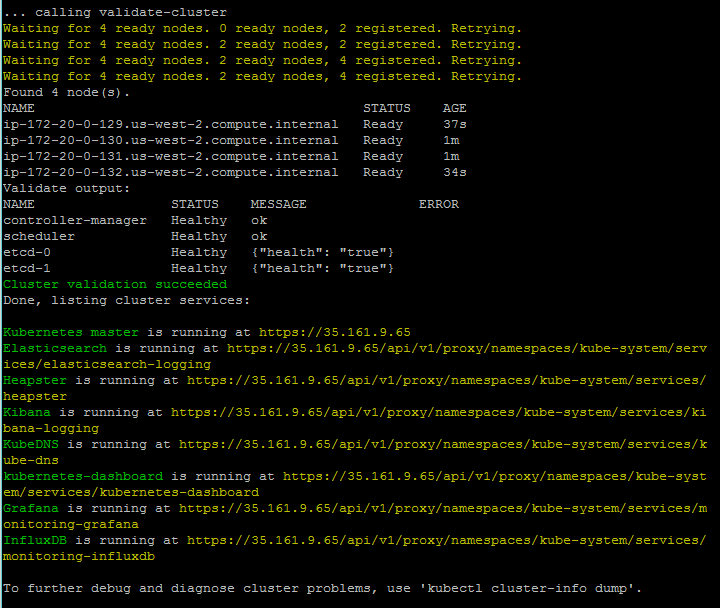
Task: Click 'heapster' wrapped URL ending
Action: (x=35, y=397)
